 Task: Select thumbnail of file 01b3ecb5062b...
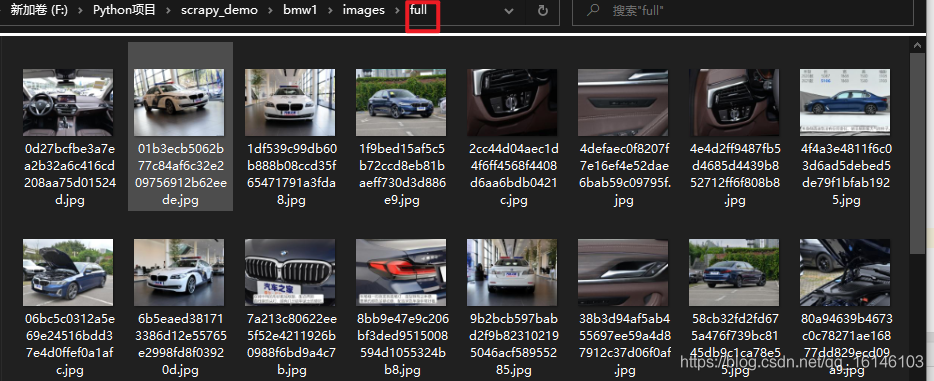click(179, 102)
